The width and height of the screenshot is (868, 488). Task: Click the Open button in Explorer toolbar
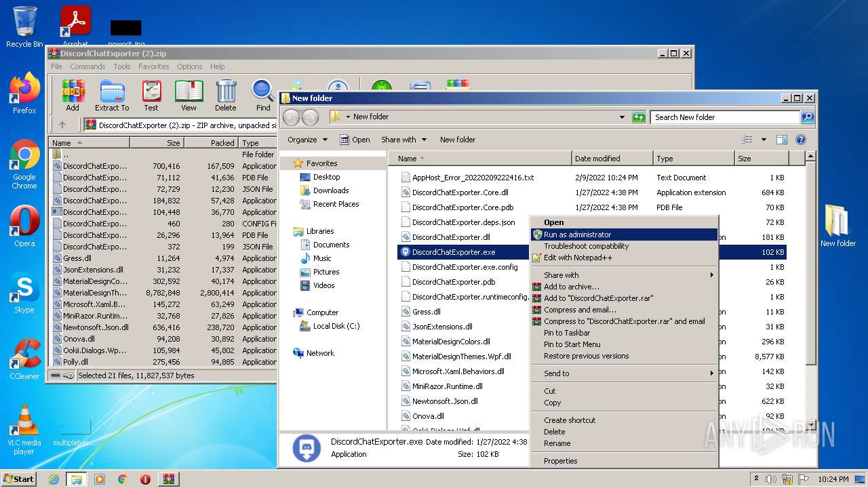coord(355,140)
